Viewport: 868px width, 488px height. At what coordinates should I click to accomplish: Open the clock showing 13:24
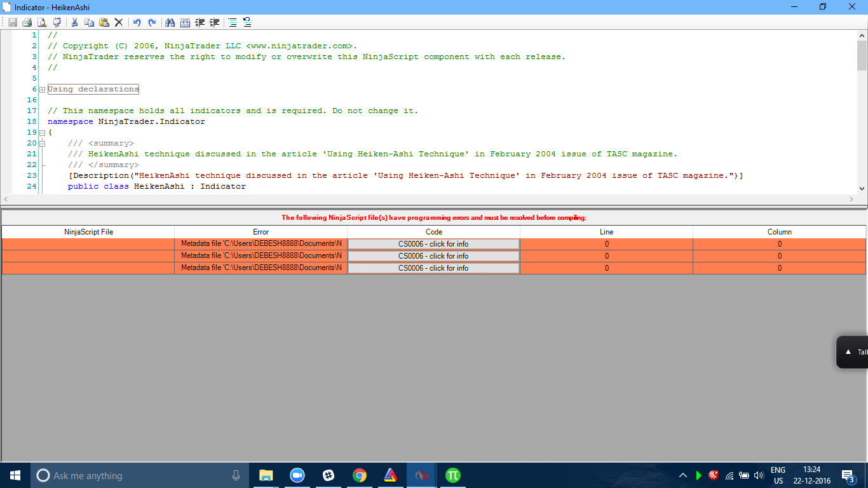[x=811, y=475]
